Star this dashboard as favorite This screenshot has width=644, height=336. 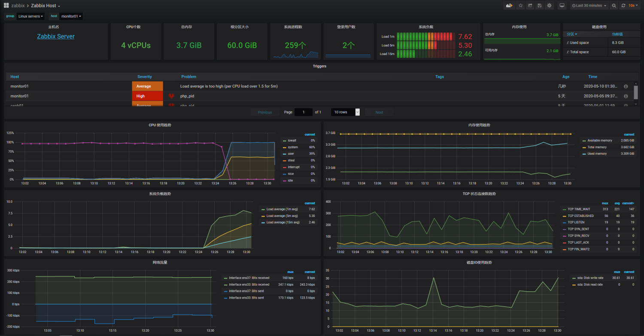coord(521,6)
